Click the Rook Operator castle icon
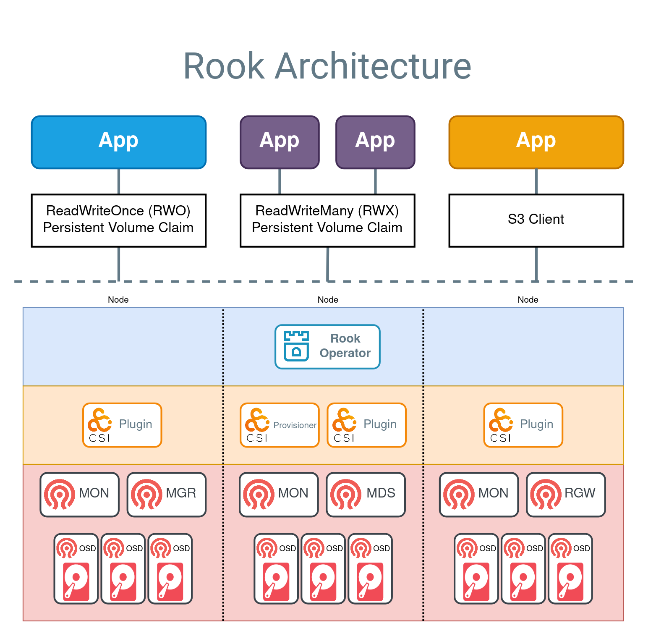Viewport: 656px width, 644px height. click(297, 347)
